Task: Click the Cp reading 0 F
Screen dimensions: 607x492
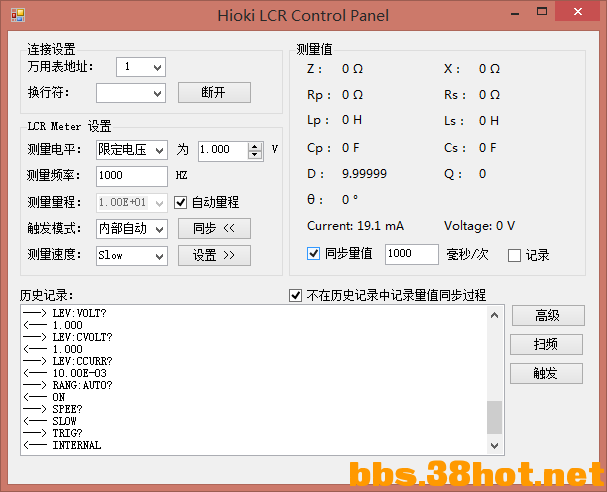Action: pos(351,148)
